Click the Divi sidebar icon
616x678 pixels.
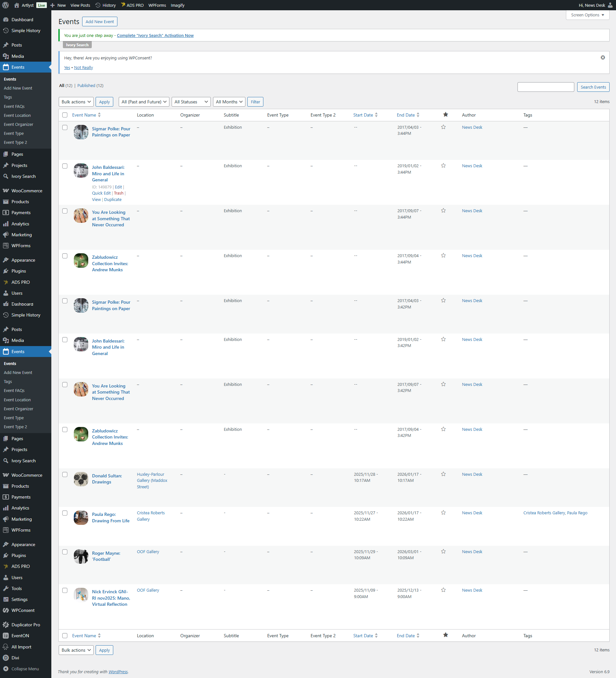6,657
